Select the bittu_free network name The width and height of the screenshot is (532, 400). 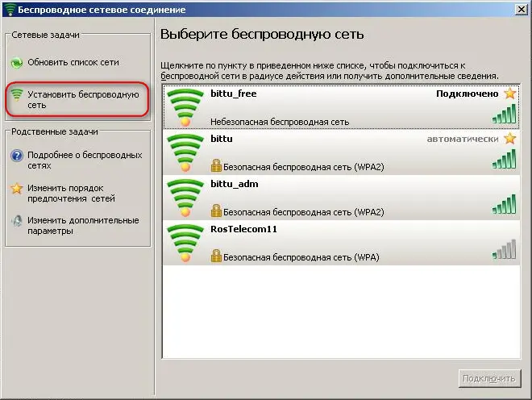[x=234, y=94]
